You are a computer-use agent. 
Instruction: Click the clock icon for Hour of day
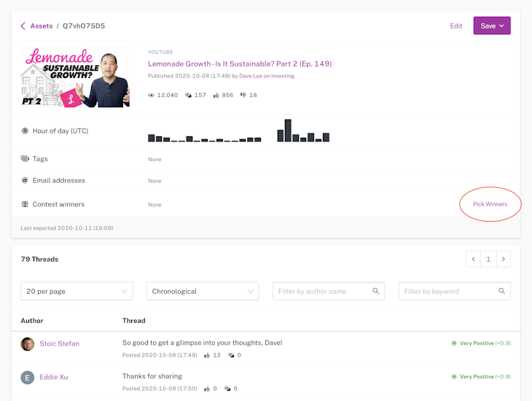tap(25, 131)
